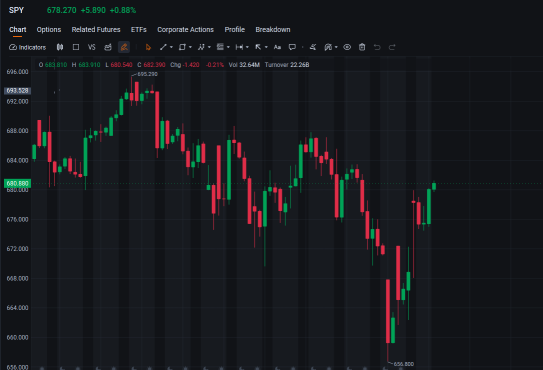Click the -0.21% change percentage
This screenshot has width=543, height=370.
[215, 65]
